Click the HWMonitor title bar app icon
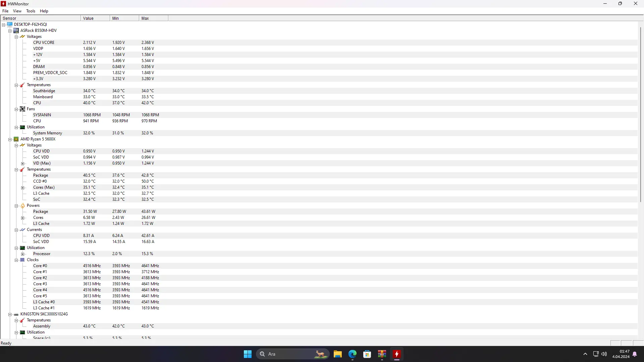Viewport: 644px width, 362px height. point(4,4)
